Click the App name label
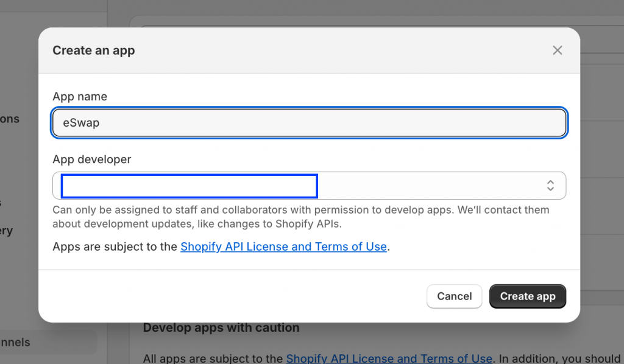The image size is (624, 364). pos(80,97)
